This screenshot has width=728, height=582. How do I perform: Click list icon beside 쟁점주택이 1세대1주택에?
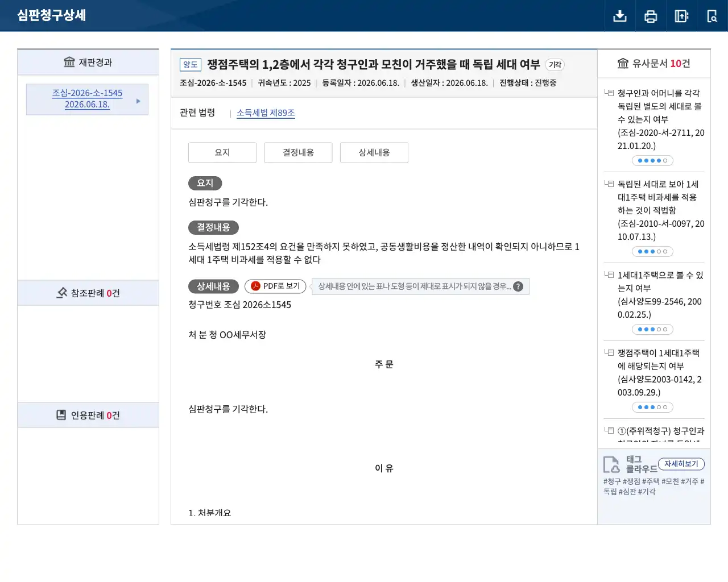(609, 352)
